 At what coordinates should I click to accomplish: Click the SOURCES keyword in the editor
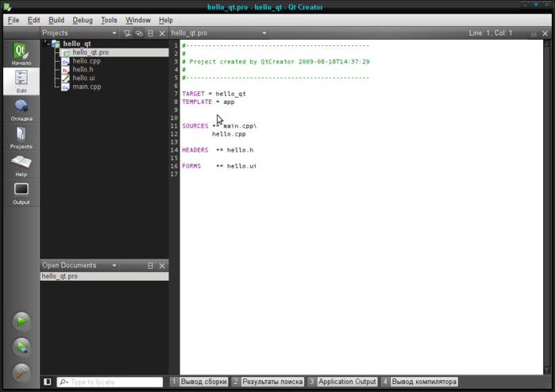pos(195,126)
